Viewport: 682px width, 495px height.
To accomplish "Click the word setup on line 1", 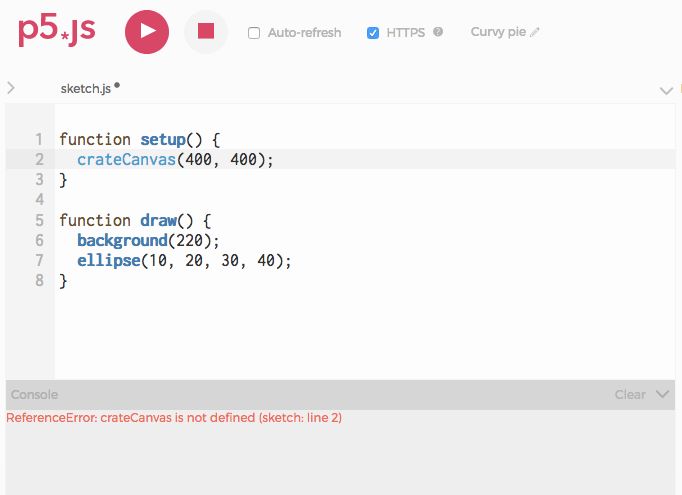I will tap(163, 140).
